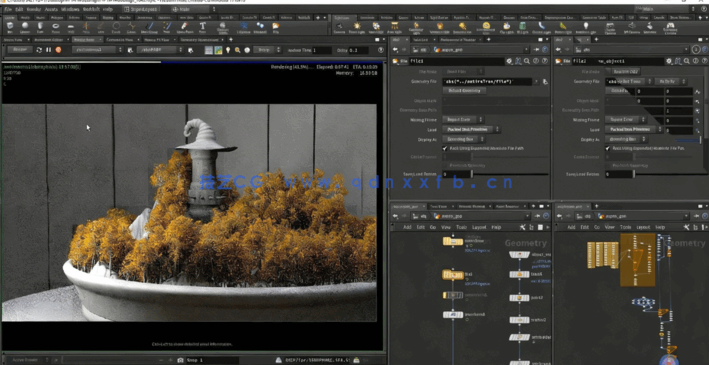Open the Missing Frame dropdown for file2

point(626,119)
